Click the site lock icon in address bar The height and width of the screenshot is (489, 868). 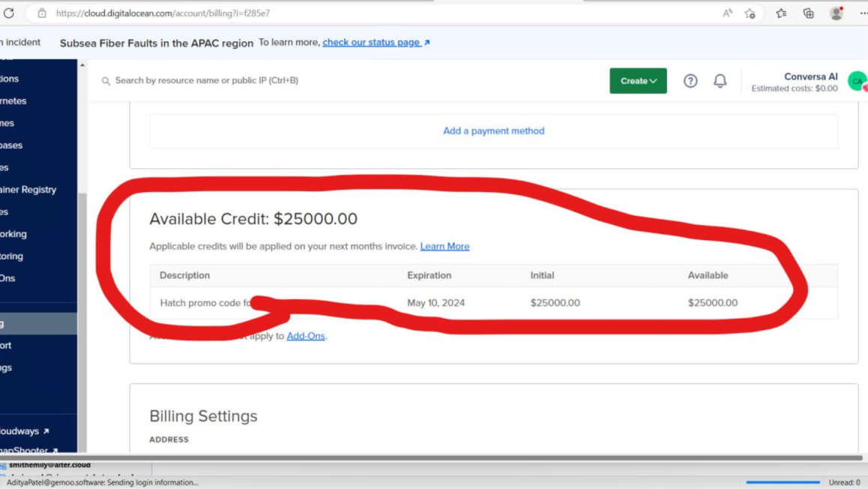pos(42,13)
